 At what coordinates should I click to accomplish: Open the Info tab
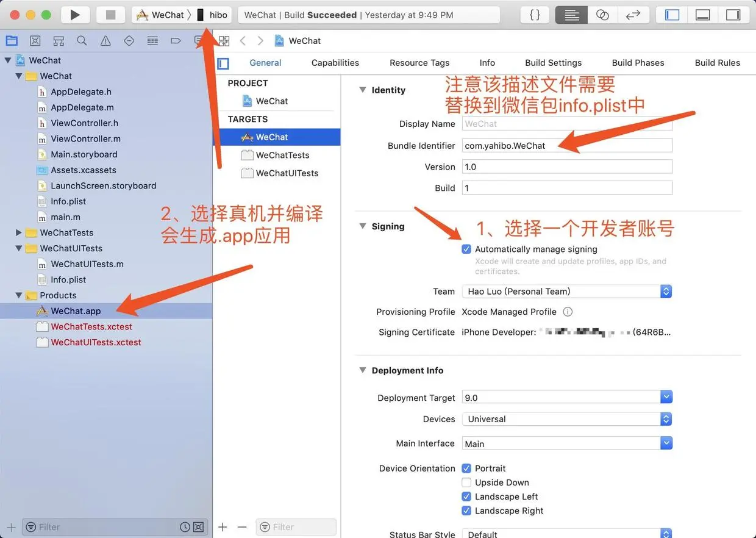click(487, 63)
